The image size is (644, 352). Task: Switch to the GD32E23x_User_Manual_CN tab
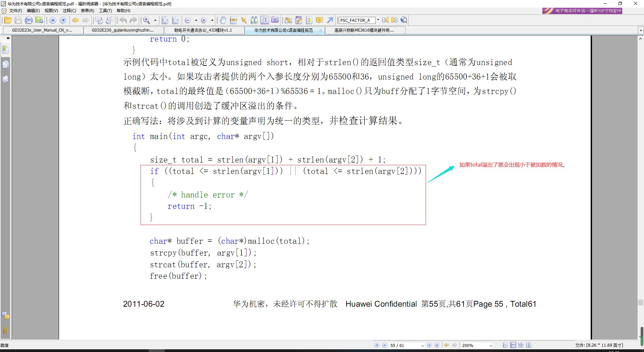(42, 30)
